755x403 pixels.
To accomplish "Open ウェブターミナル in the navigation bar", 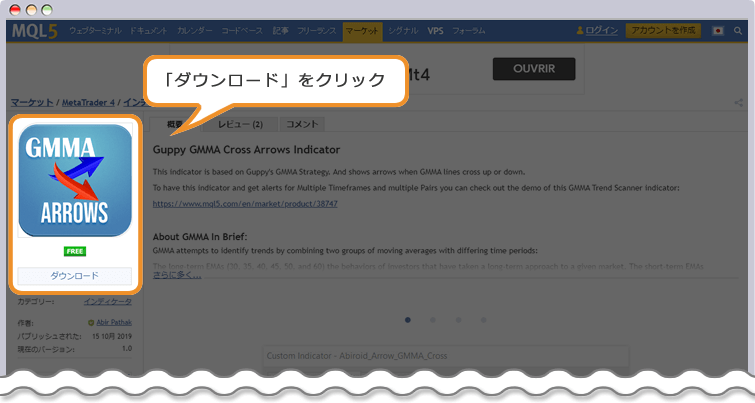I will 95,31.
